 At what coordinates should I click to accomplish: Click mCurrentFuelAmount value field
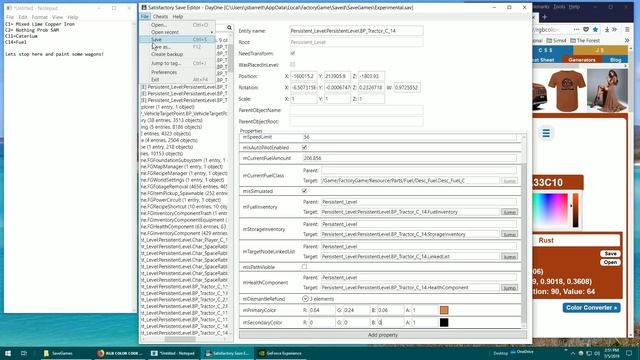click(x=409, y=158)
